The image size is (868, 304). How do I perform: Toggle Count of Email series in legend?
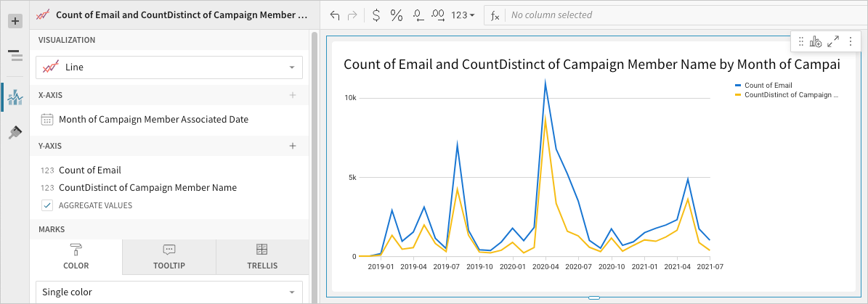coord(768,85)
